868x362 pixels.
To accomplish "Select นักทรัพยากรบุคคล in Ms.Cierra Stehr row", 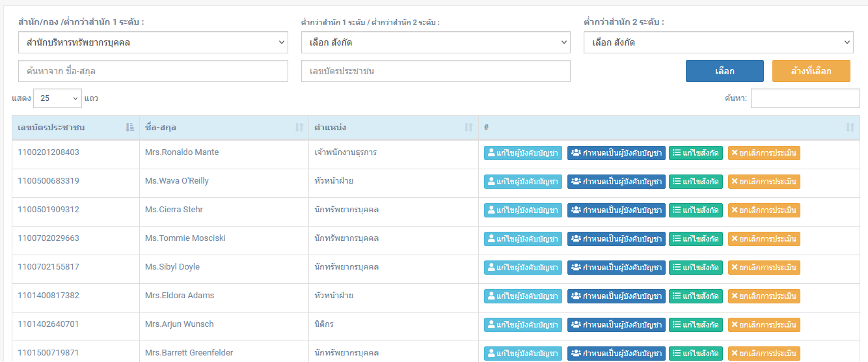I will (x=347, y=210).
